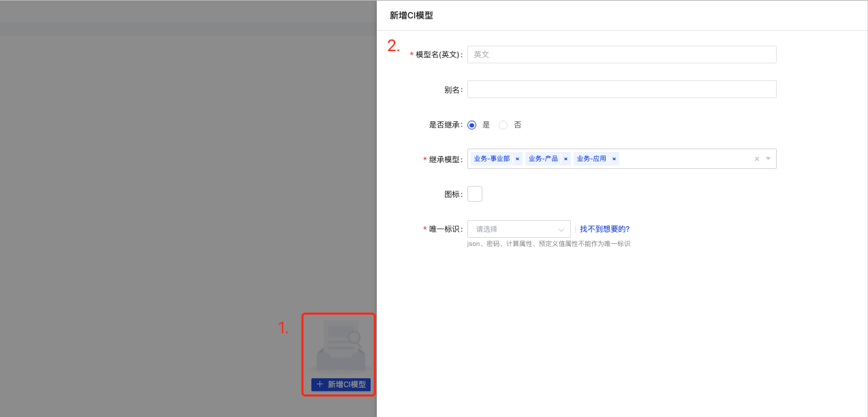
Task: Remove the 业务-产品 tag
Action: click(565, 159)
